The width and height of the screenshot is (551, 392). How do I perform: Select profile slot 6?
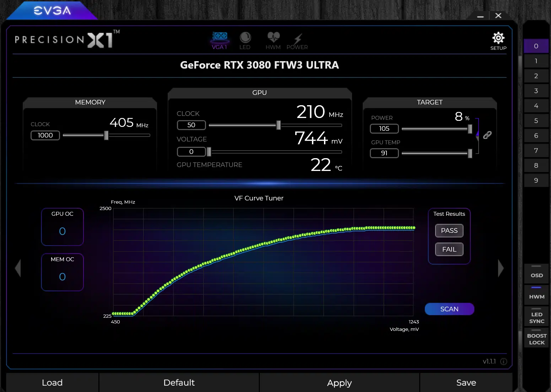click(x=536, y=136)
